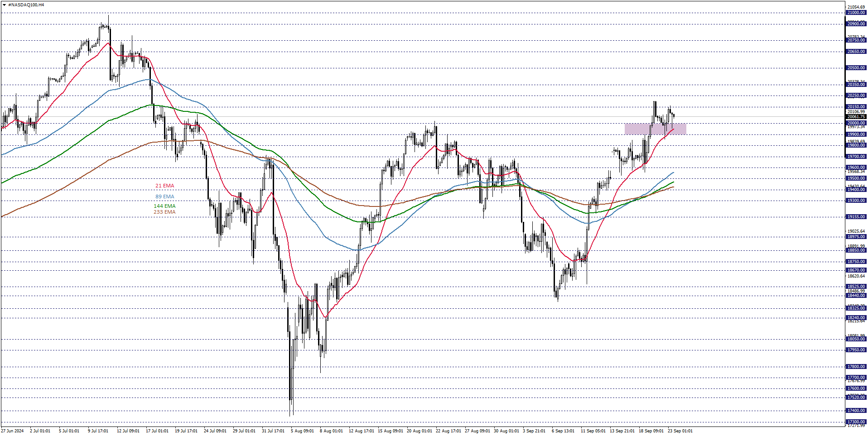The image size is (868, 436).
Task: Click the 17700.00 level price label
Action: [x=856, y=378]
